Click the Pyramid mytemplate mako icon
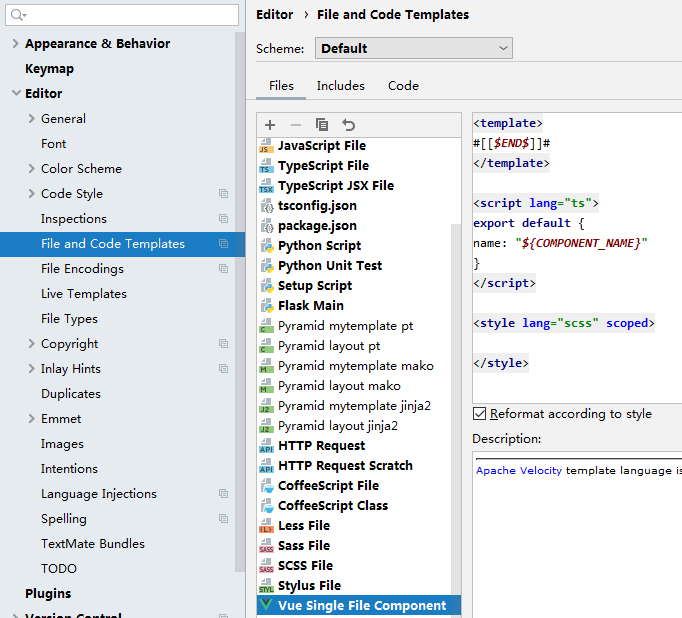 coord(266,366)
